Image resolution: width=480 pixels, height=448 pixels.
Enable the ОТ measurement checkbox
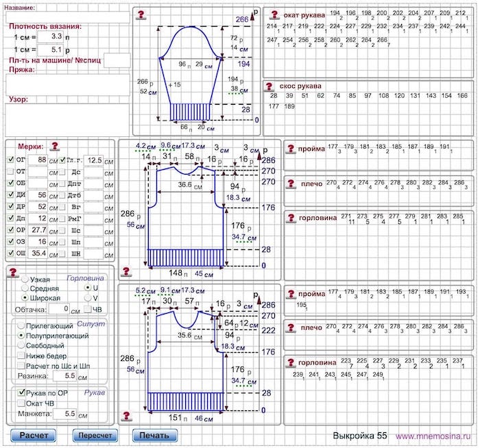tap(11, 171)
